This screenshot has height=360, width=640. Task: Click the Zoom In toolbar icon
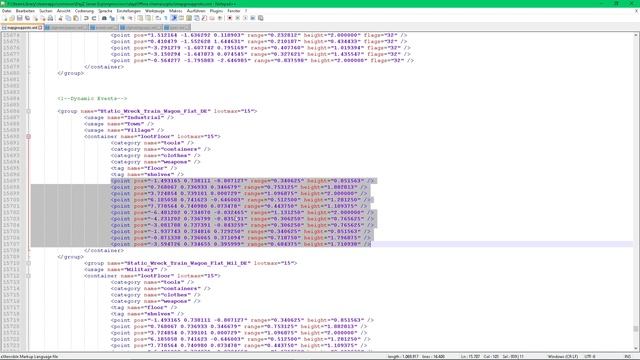[x=122, y=18]
